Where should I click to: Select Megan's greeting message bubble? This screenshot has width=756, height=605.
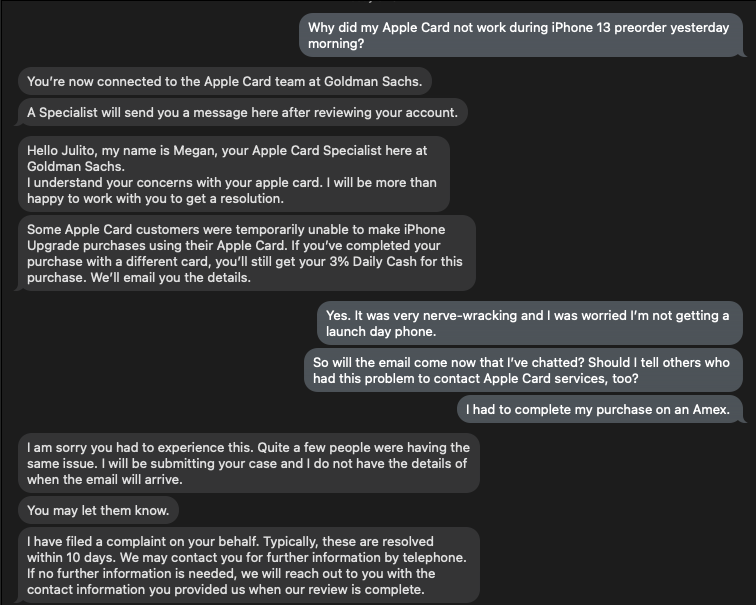pyautogui.click(x=232, y=174)
